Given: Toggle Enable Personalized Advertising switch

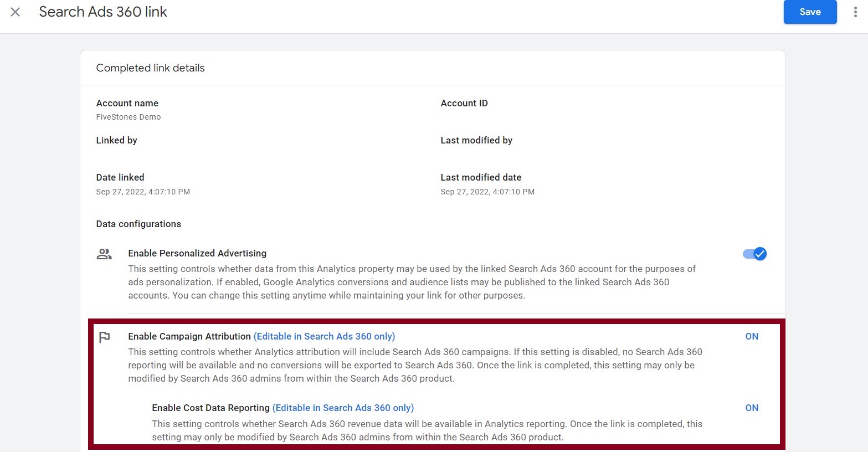Looking at the screenshot, I should point(754,254).
